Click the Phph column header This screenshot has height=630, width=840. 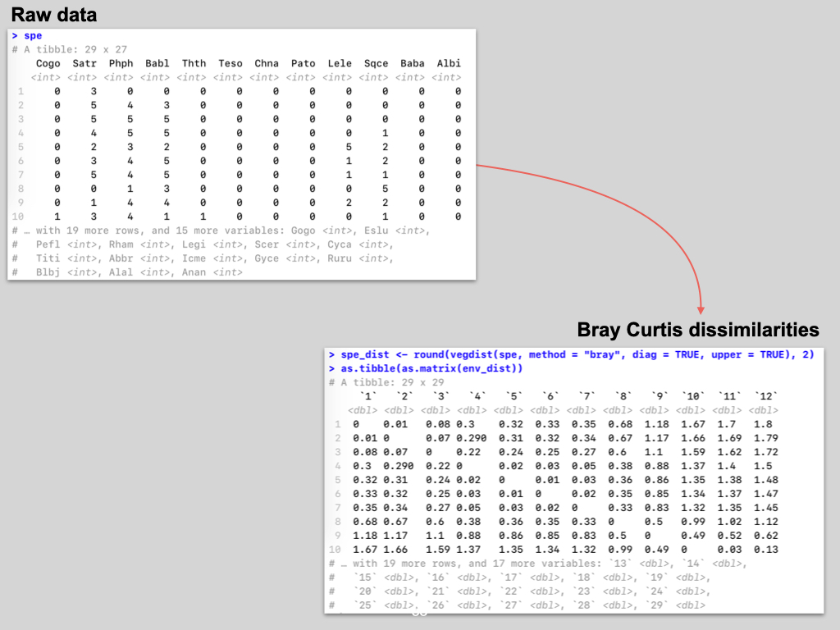click(121, 63)
